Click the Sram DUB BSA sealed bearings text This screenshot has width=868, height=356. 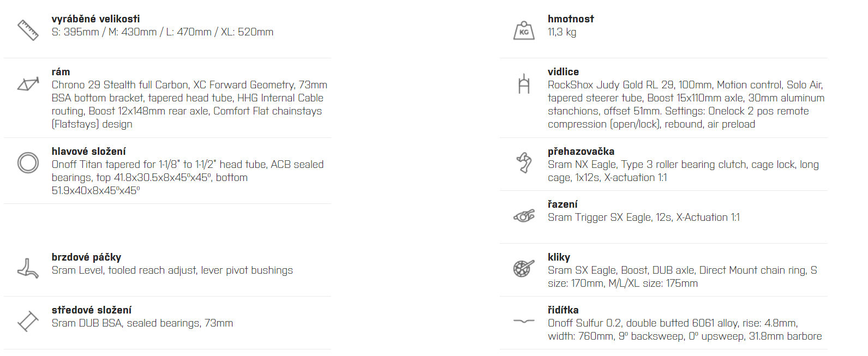[x=142, y=323]
